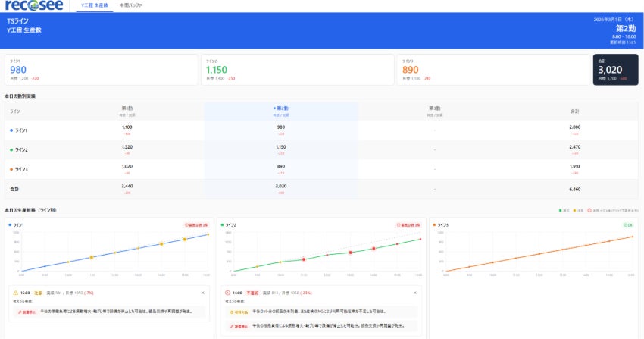Image resolution: width=644 pixels, height=339 pixels.
Task: Select the 14:00 red marker on ライン2 chart
Action: pos(374,249)
